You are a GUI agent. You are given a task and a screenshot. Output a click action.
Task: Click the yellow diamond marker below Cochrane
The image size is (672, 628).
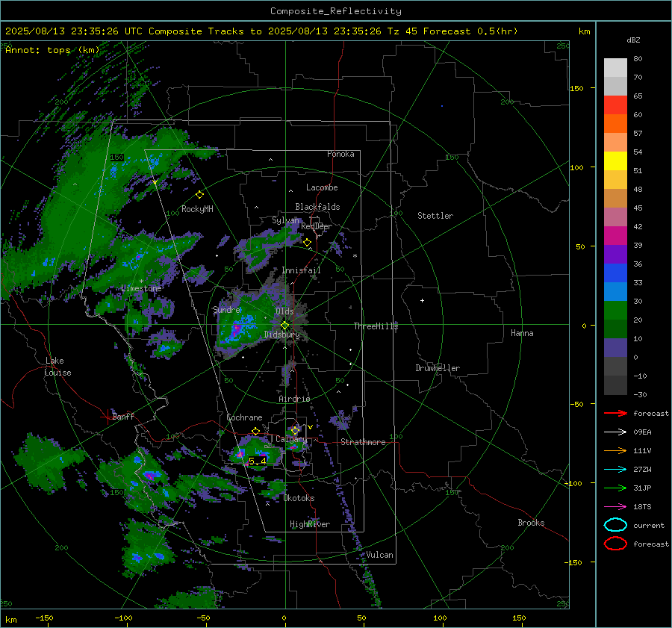click(x=256, y=432)
